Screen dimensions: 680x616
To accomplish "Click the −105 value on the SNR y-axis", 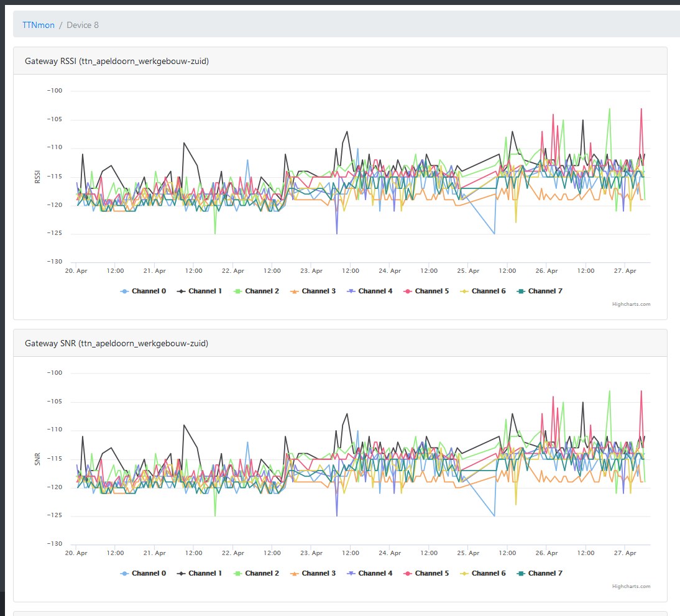I will (x=55, y=402).
